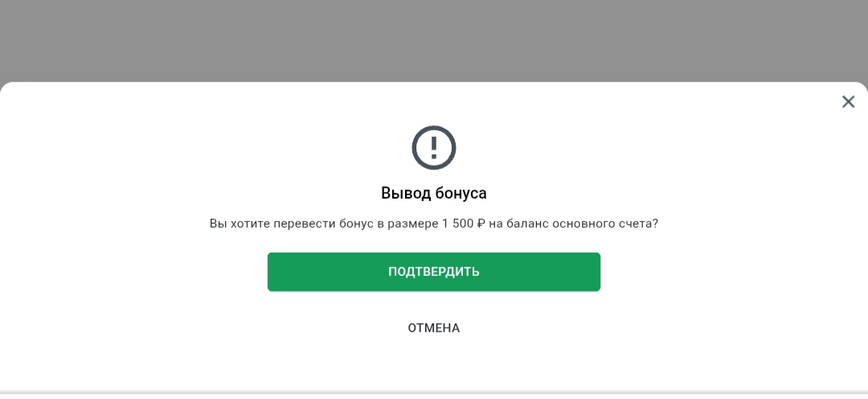Image resolution: width=868 pixels, height=399 pixels.
Task: Confirm the bonus transfer to main balance
Action: coord(434,272)
